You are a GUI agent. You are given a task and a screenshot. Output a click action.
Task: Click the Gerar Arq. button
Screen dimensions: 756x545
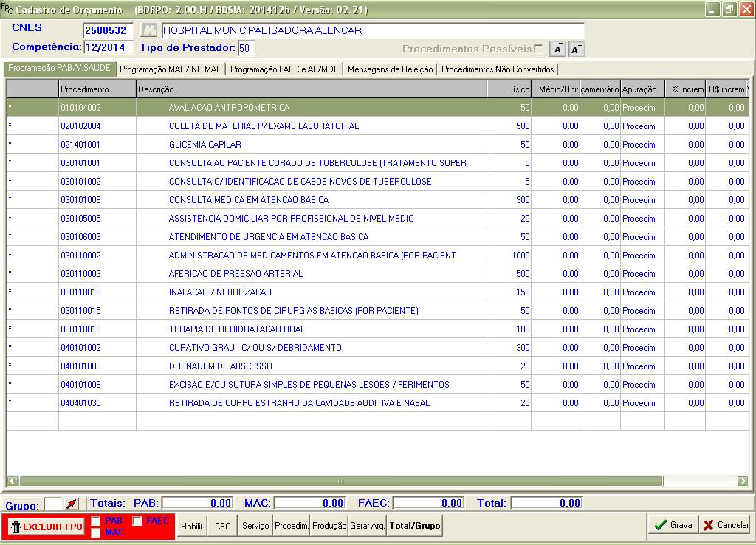pos(368,526)
